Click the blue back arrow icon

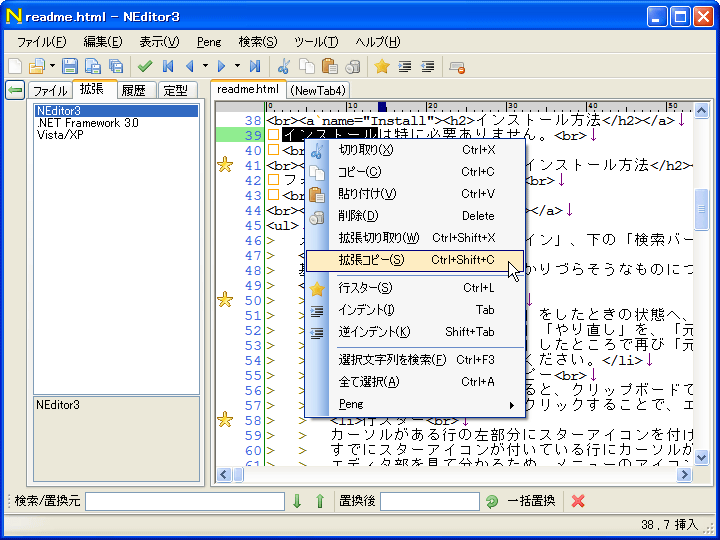click(190, 67)
